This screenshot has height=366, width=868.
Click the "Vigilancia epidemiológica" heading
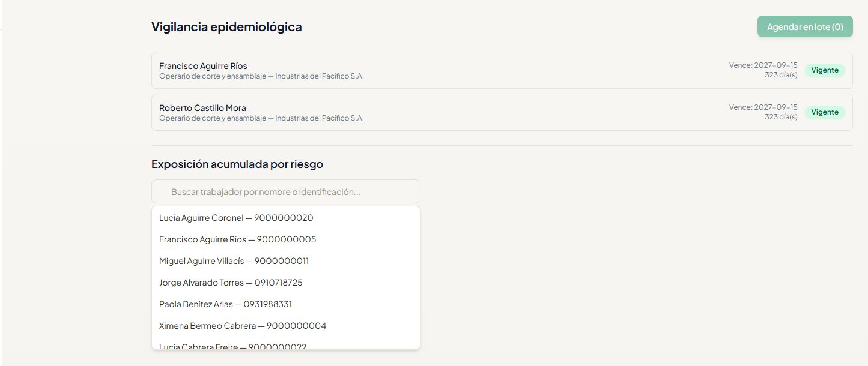[226, 27]
